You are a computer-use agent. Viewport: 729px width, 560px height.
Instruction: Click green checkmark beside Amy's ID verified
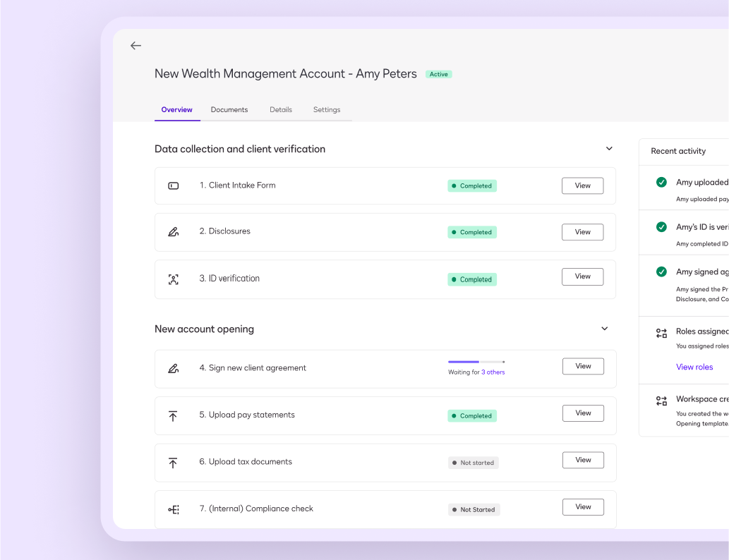[x=661, y=227]
